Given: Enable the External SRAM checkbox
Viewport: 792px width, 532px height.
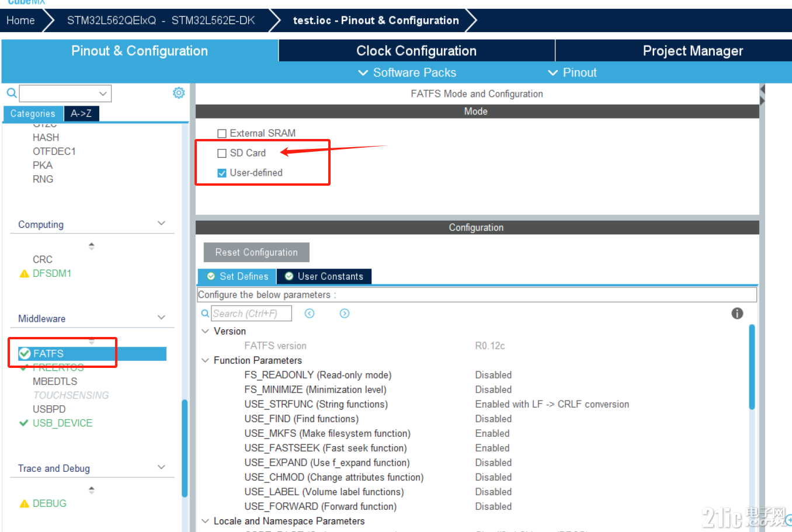Looking at the screenshot, I should point(222,134).
